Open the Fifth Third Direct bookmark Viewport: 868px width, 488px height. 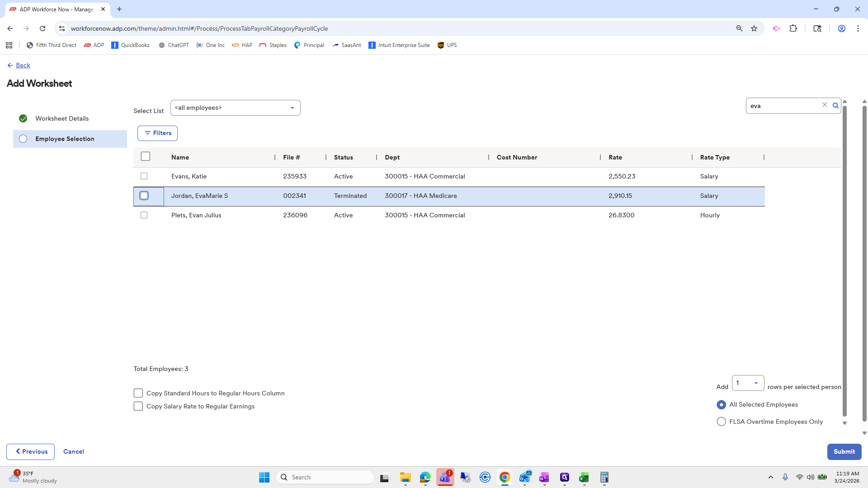click(51, 45)
